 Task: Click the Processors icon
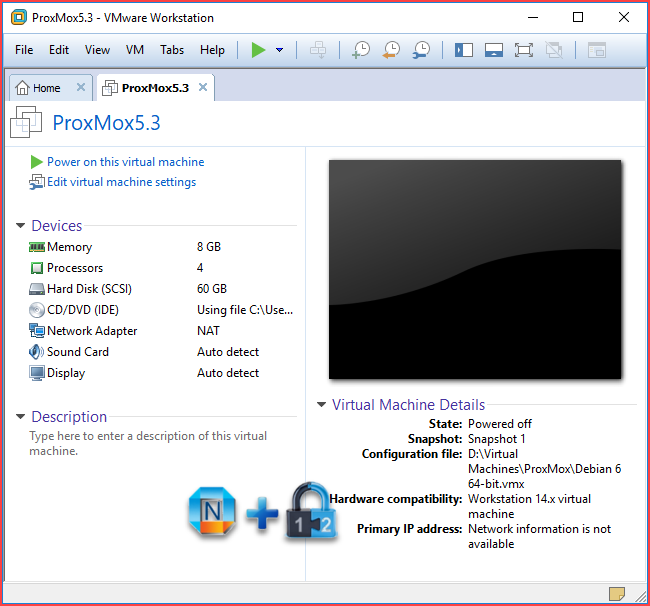tap(36, 268)
